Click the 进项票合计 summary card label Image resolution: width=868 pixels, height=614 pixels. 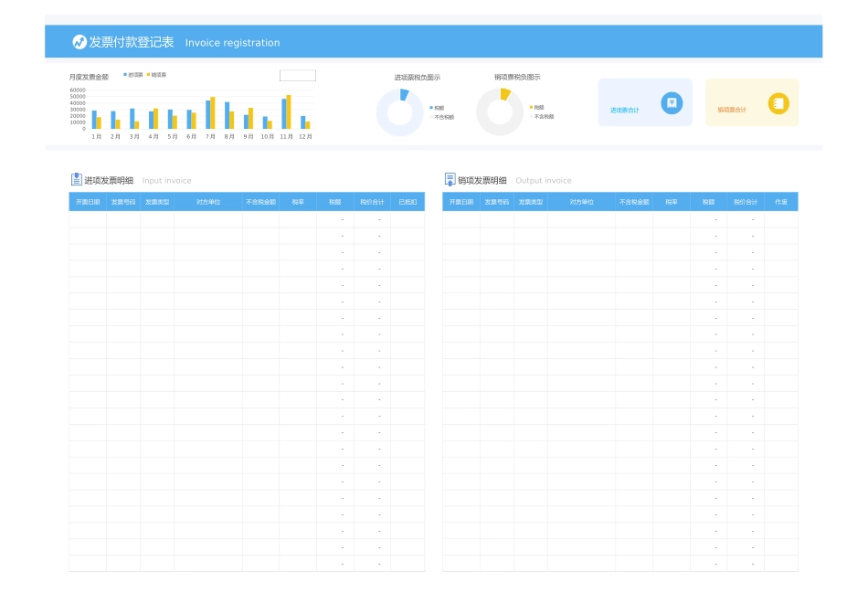[625, 111]
